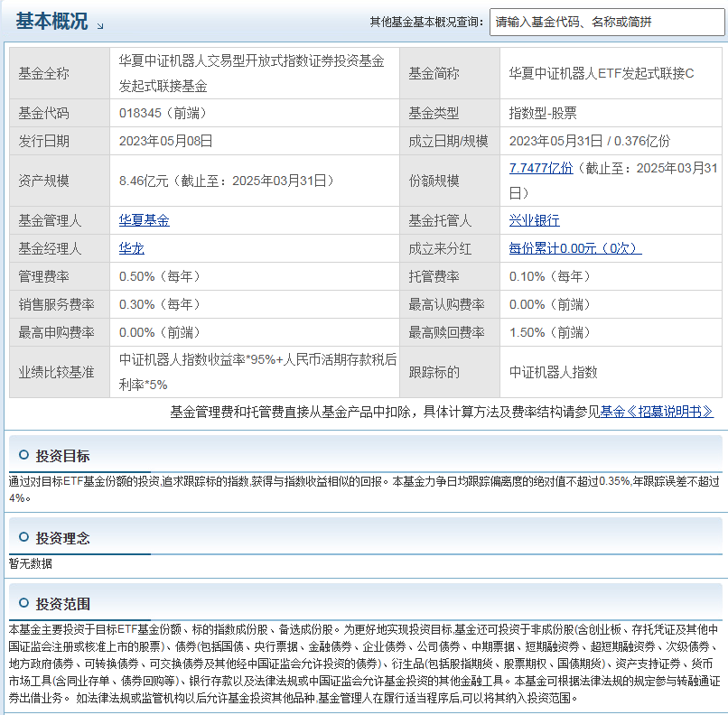
Task: Click the 最高认购费率 label cell
Action: click(x=450, y=304)
